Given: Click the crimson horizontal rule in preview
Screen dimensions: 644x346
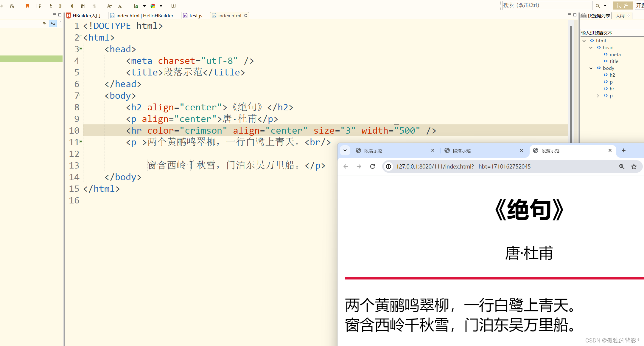Looking at the screenshot, I should [x=491, y=278].
